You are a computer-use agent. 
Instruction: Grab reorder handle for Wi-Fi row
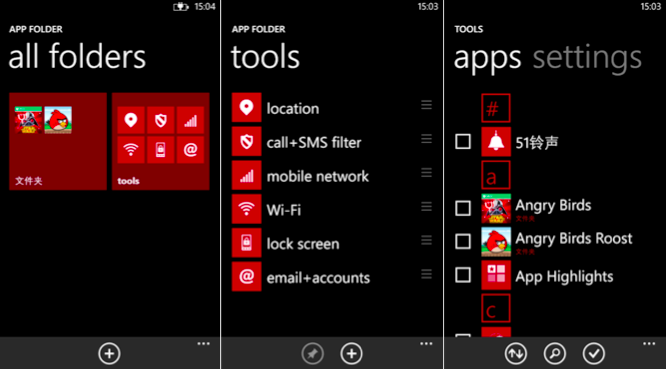point(426,206)
